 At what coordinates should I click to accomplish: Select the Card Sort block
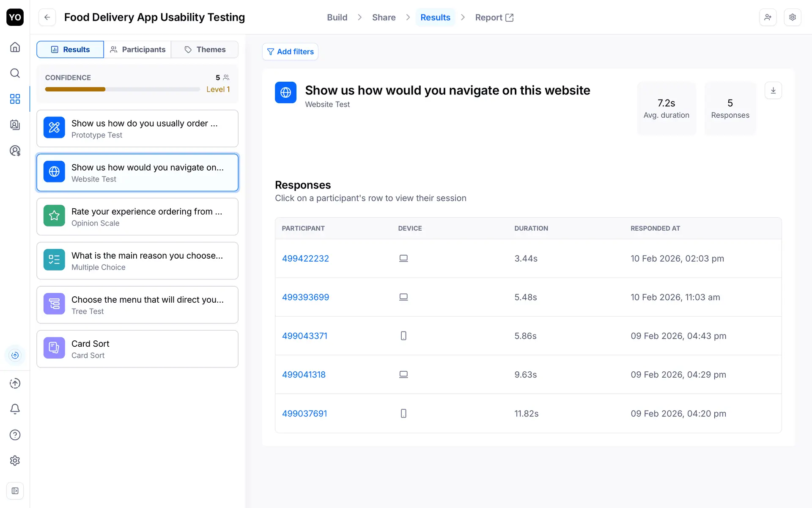point(137,349)
